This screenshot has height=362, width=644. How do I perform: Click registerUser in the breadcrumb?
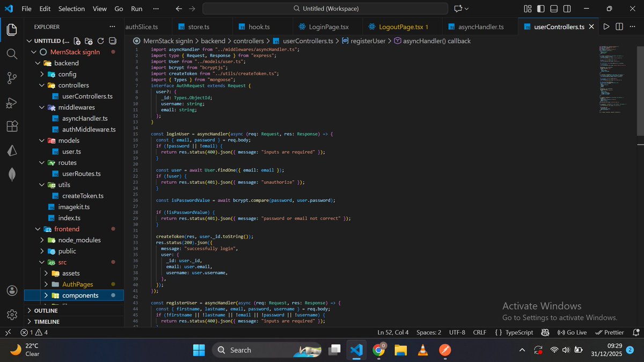[368, 41]
